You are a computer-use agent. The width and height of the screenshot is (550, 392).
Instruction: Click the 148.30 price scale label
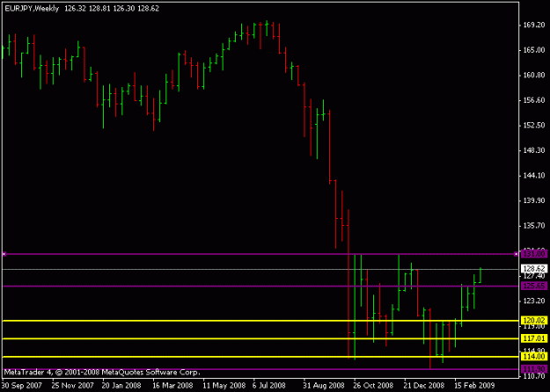534,150
